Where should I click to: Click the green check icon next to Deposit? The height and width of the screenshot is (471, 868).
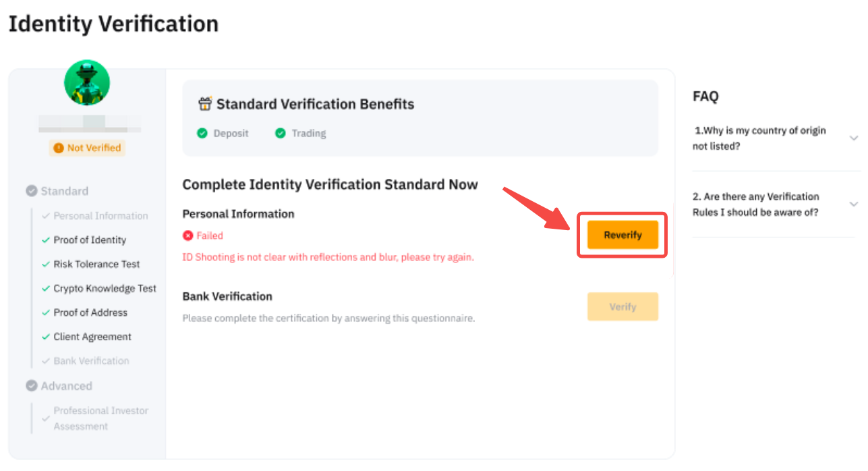click(x=202, y=134)
